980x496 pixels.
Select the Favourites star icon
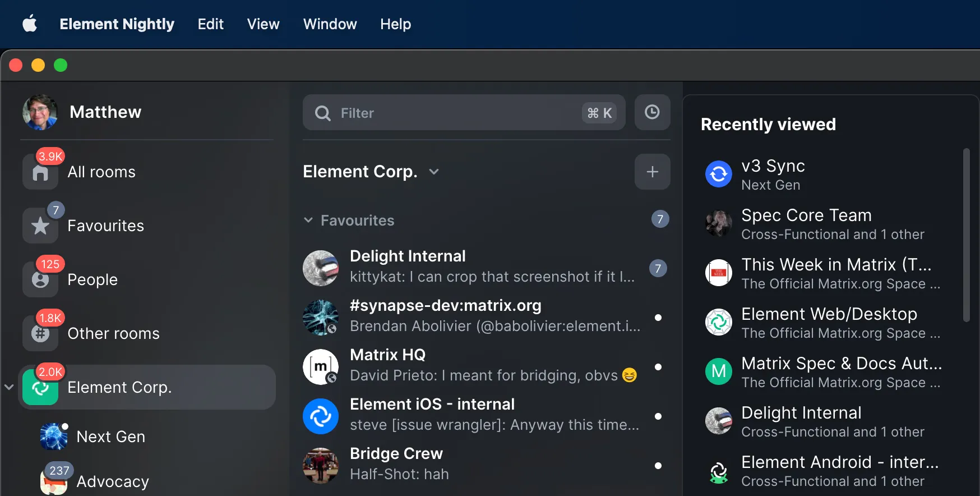40,226
